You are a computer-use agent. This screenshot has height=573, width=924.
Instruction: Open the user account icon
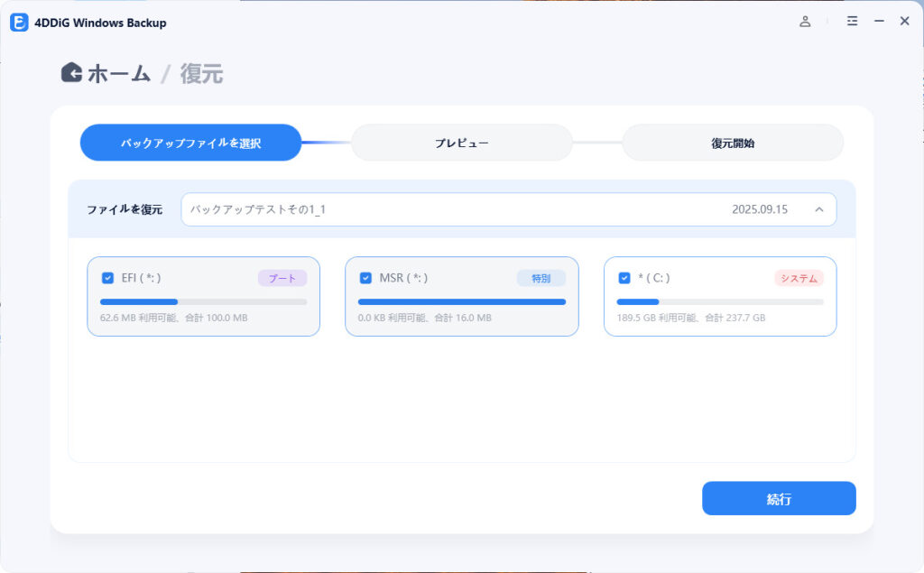pos(805,22)
